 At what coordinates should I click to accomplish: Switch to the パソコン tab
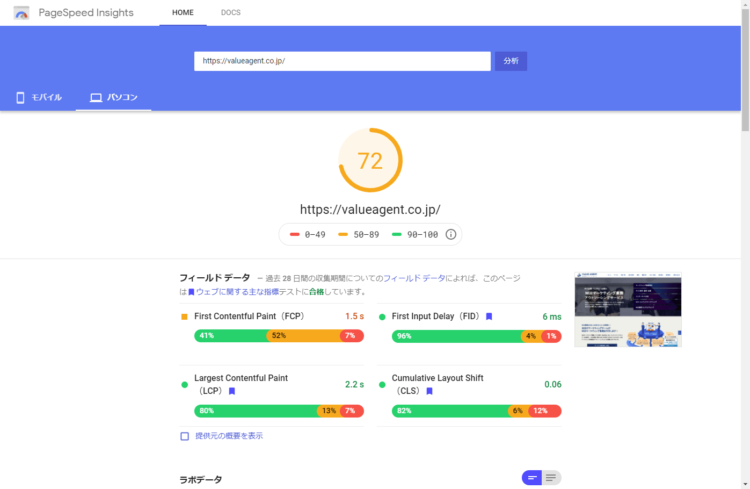(x=113, y=97)
